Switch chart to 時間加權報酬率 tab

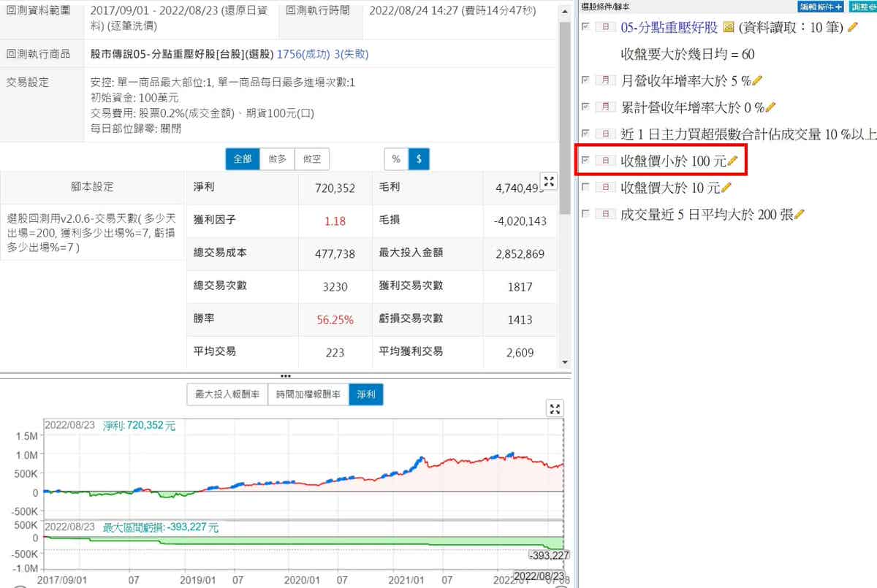(x=308, y=394)
